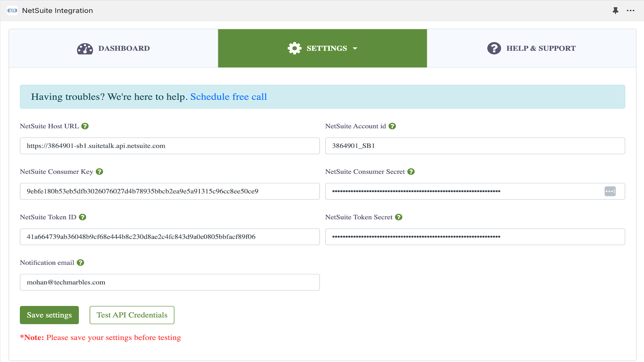Image resolution: width=644 pixels, height=362 pixels.
Task: Show help for NetSuite Token Secret
Action: pyautogui.click(x=399, y=217)
